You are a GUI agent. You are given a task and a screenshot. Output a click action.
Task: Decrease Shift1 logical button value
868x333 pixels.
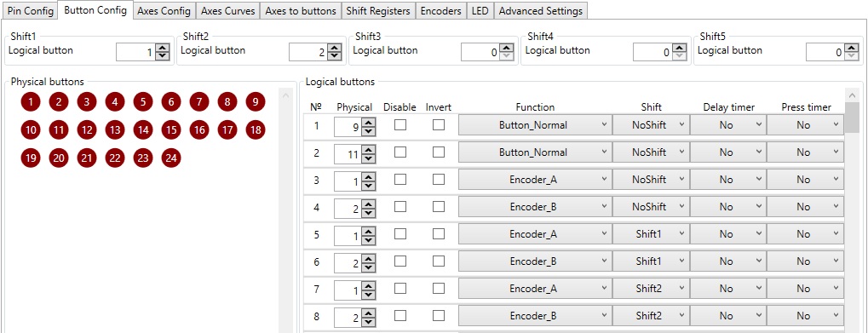tap(162, 56)
